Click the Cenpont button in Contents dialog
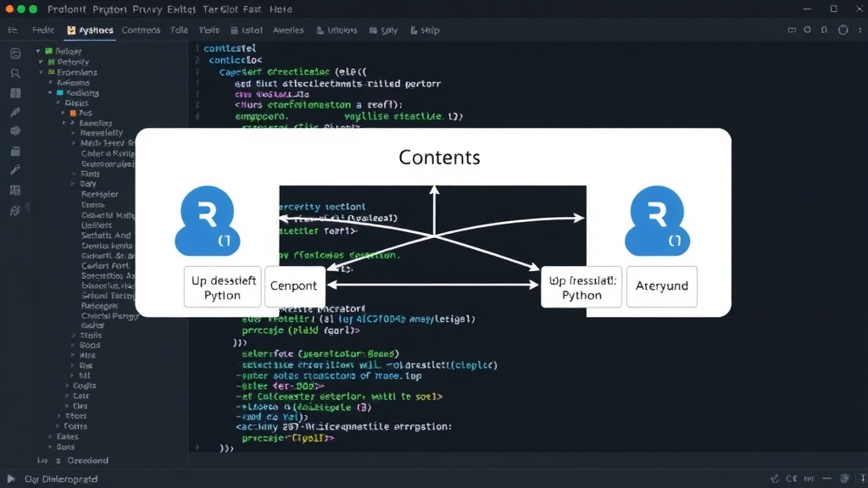This screenshot has height=488, width=868. pos(294,286)
